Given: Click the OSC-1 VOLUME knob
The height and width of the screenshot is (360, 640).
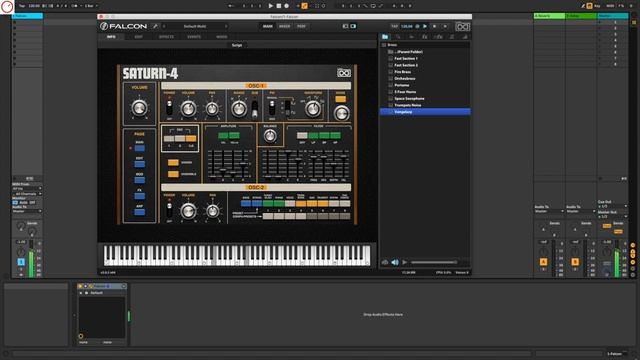Looking at the screenshot, I should (188, 109).
